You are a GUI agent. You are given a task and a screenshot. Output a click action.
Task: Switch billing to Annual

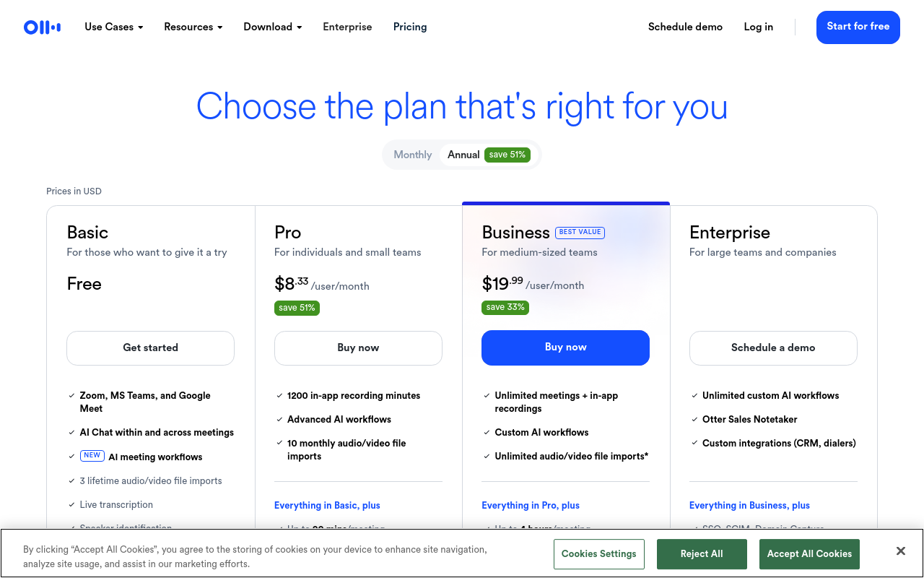[463, 154]
